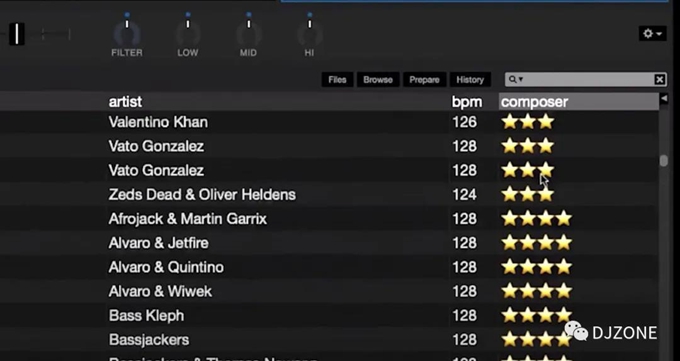
Task: Adjust the LOW EQ knob
Action: (188, 33)
